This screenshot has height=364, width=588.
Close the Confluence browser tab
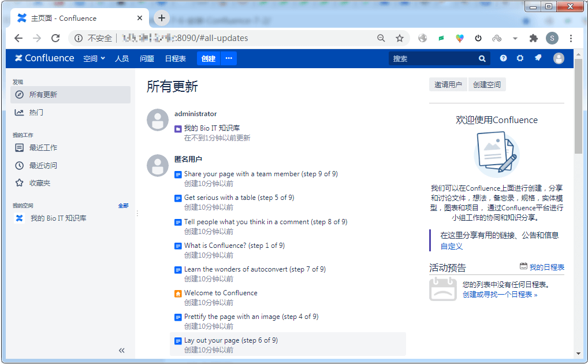point(140,18)
